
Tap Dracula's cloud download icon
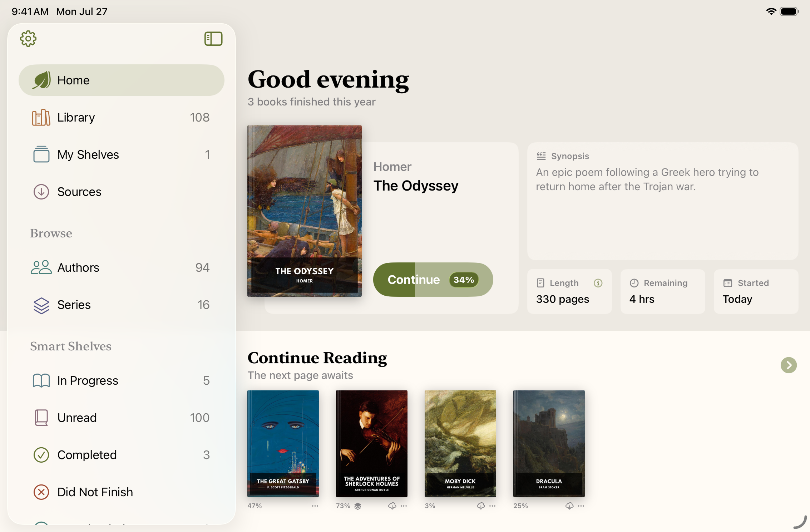click(x=569, y=506)
